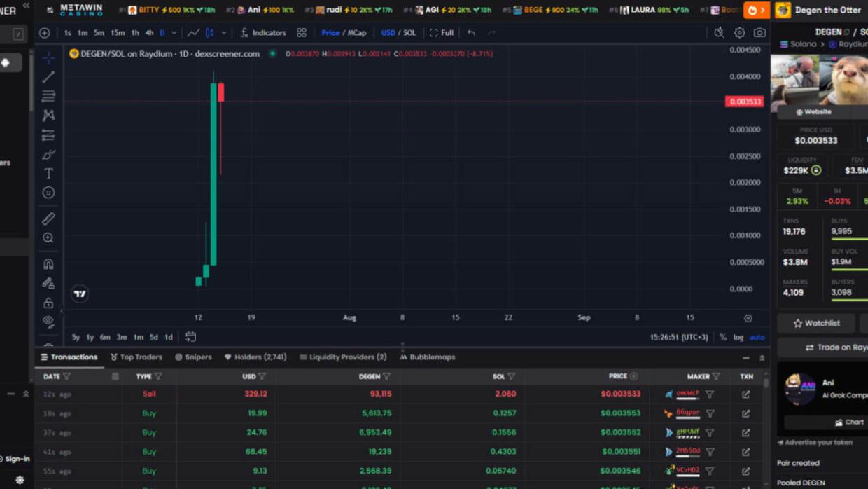Undo the last chart action
Viewport: 868px width, 489px height.
pyautogui.click(x=471, y=33)
